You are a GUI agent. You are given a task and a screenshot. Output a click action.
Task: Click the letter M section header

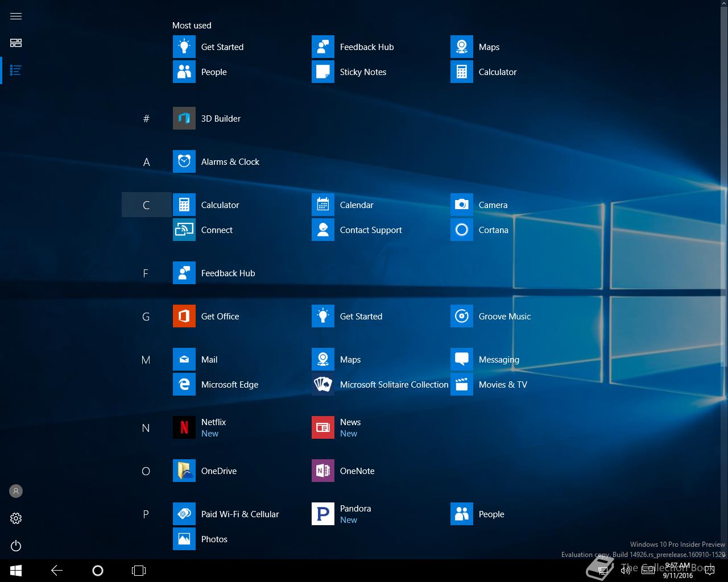(x=146, y=360)
